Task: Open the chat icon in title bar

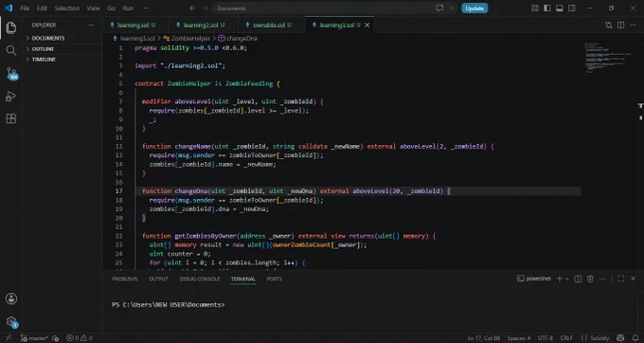Action: coord(439,9)
